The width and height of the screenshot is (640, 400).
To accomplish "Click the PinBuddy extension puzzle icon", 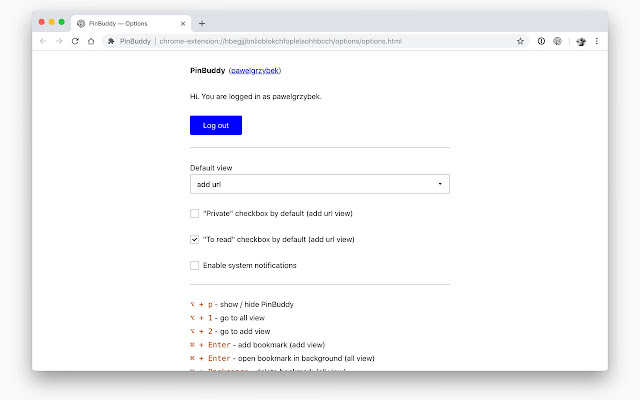I will click(112, 41).
